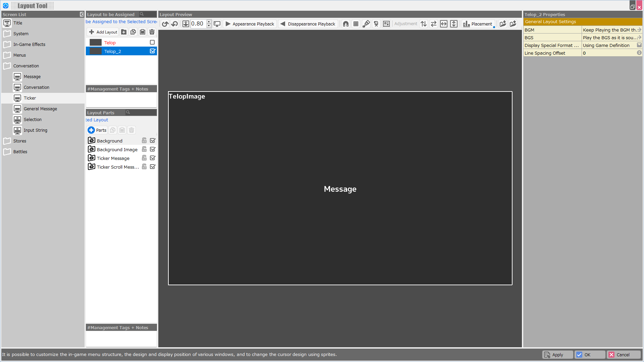Increase zoom value with the up stepper
The height and width of the screenshot is (362, 644).
pos(209,22)
